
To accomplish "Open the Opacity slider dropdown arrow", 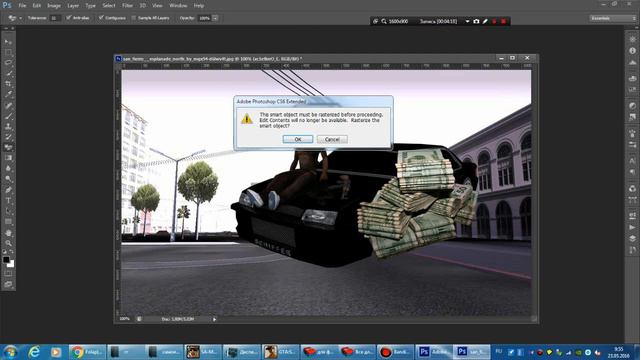I will (x=215, y=18).
